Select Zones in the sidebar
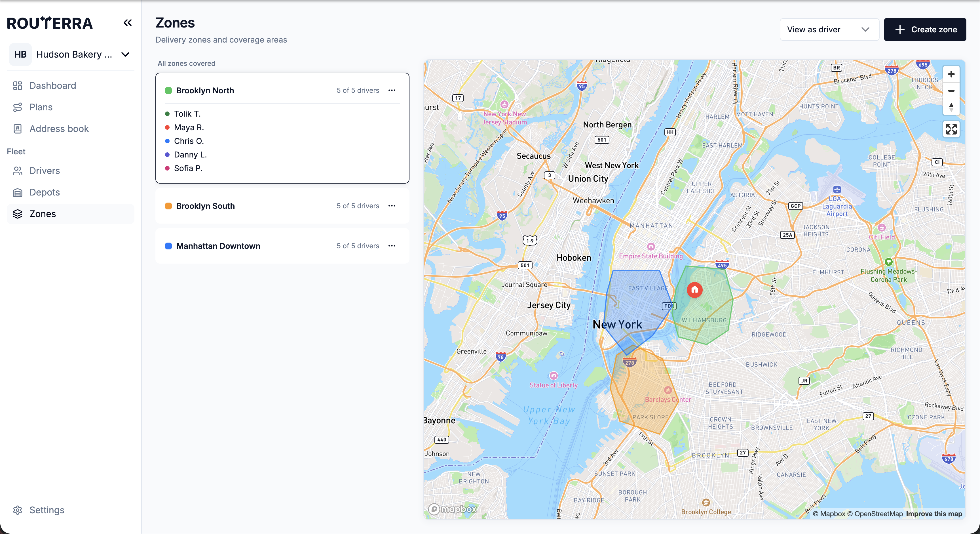This screenshot has height=534, width=980. click(x=70, y=214)
